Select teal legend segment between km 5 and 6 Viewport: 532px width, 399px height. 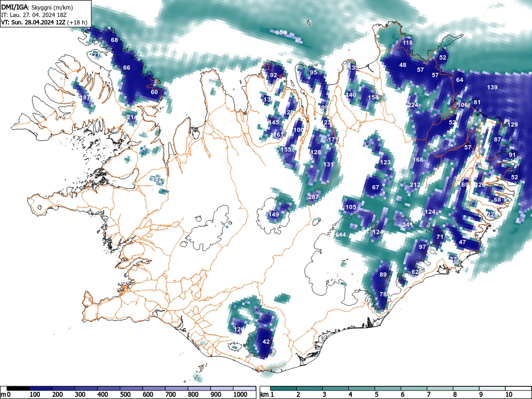388,388
